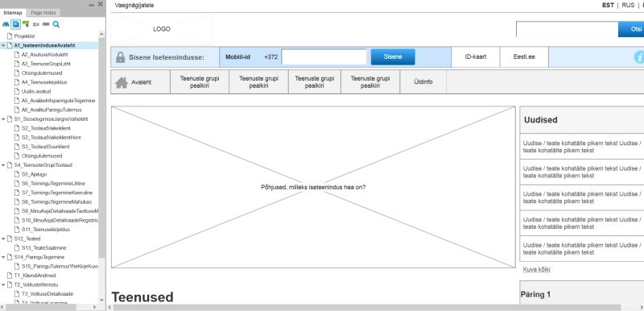Click the Vaegnägijatele accessibility link
Viewport: 644px width, 311px height.
pyautogui.click(x=134, y=6)
